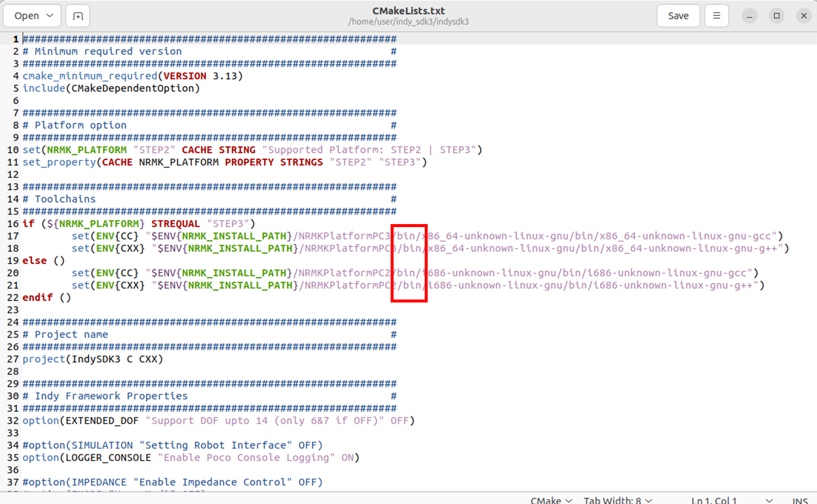Click project(IndySDK3 C CXX) on line 27
817x504 pixels.
click(93, 359)
